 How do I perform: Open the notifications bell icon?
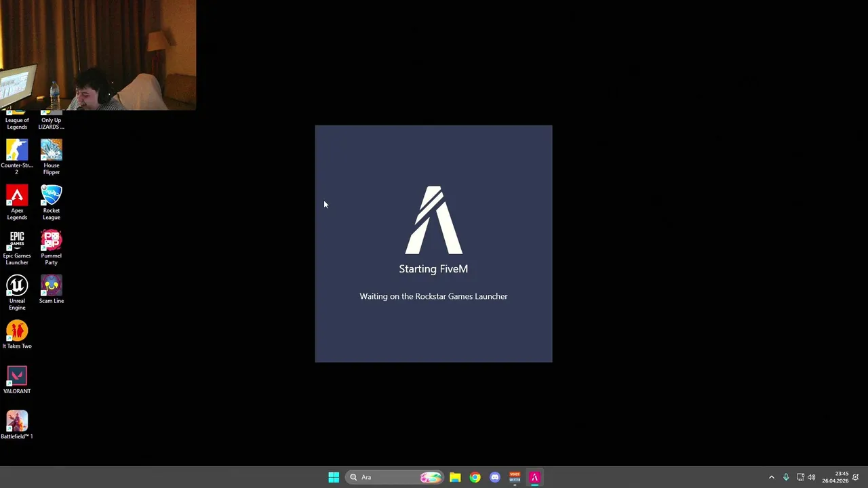pyautogui.click(x=856, y=477)
